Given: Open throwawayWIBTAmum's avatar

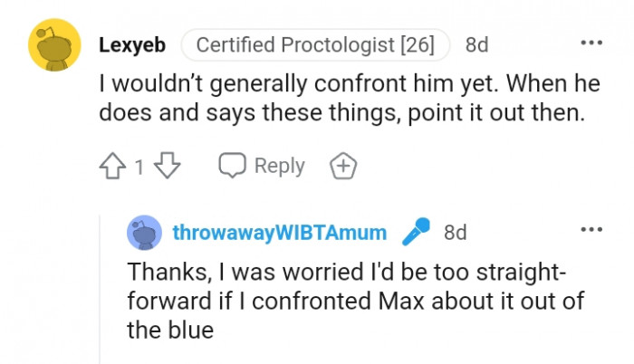Looking at the screenshot, I should point(144,233).
